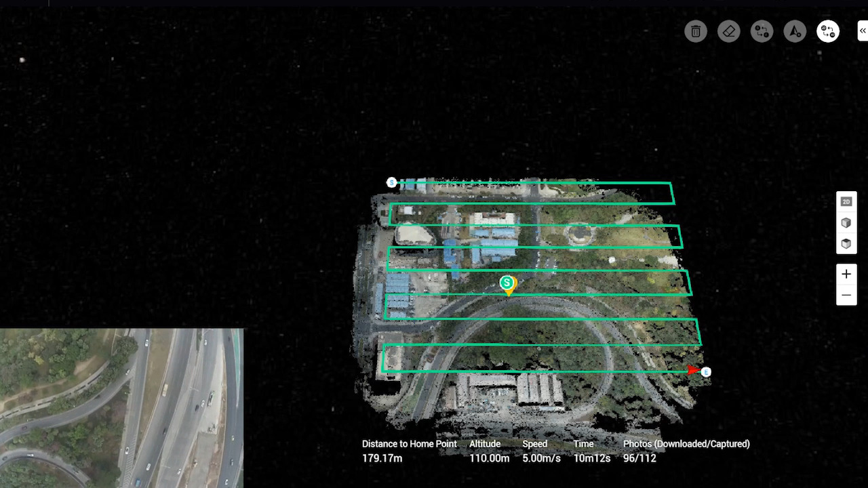Click the aircraft arrow locate icon

pos(795,31)
